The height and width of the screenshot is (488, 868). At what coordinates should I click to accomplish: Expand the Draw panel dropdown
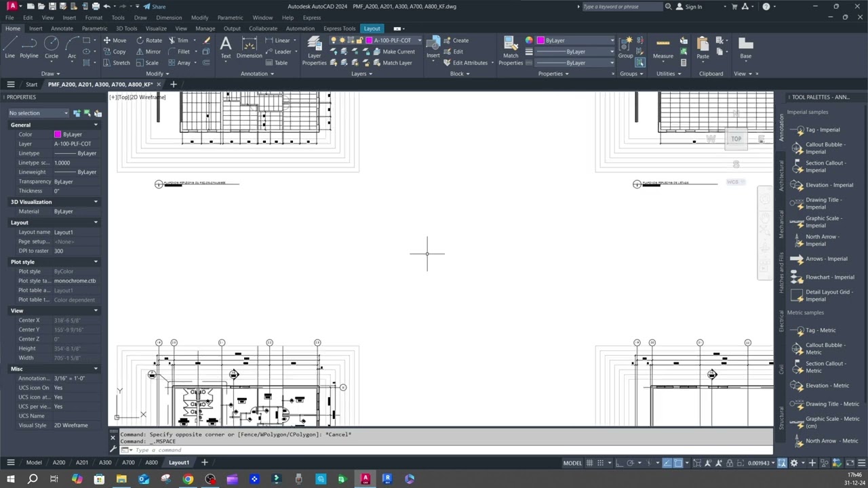(50, 74)
